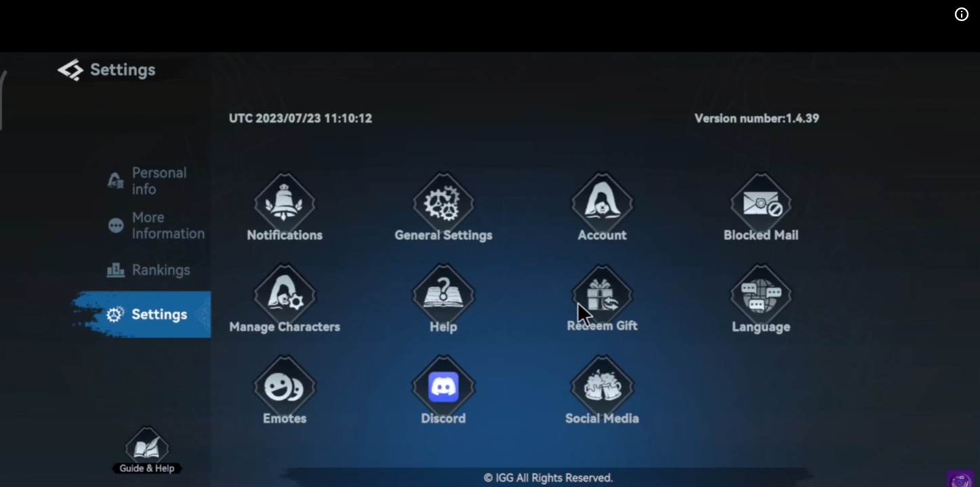This screenshot has width=980, height=487.
Task: Select the highlighted Settings sidebar tab
Action: coord(149,315)
